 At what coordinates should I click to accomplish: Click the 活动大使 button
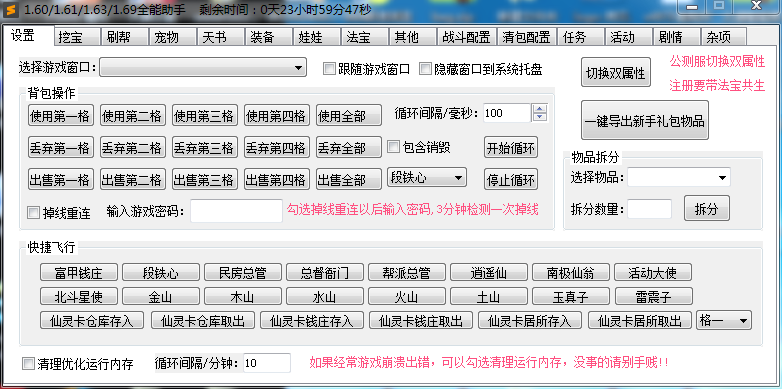[653, 272]
